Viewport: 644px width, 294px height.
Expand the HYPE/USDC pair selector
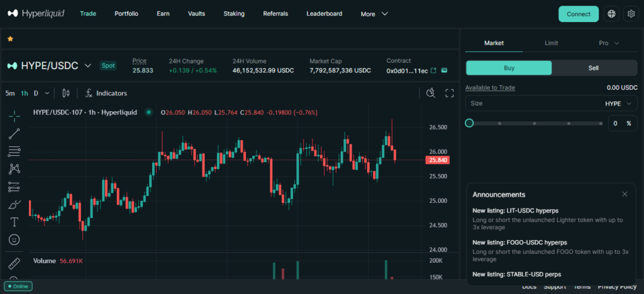pyautogui.click(x=88, y=65)
